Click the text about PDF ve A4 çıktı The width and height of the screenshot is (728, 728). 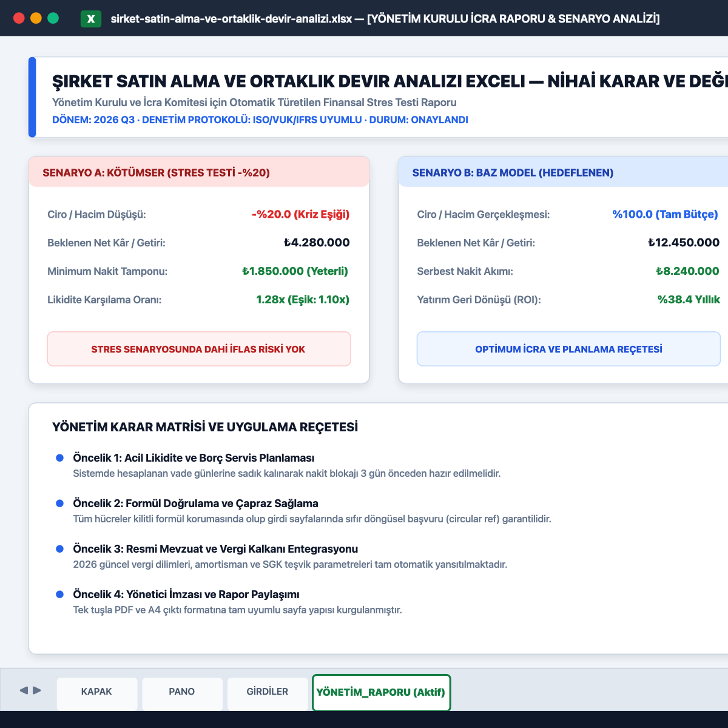[x=237, y=610]
